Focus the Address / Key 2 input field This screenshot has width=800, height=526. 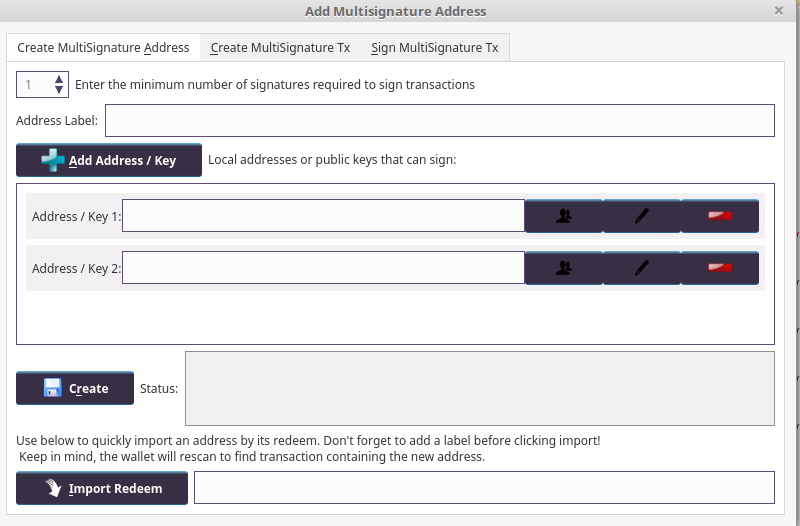coord(323,267)
